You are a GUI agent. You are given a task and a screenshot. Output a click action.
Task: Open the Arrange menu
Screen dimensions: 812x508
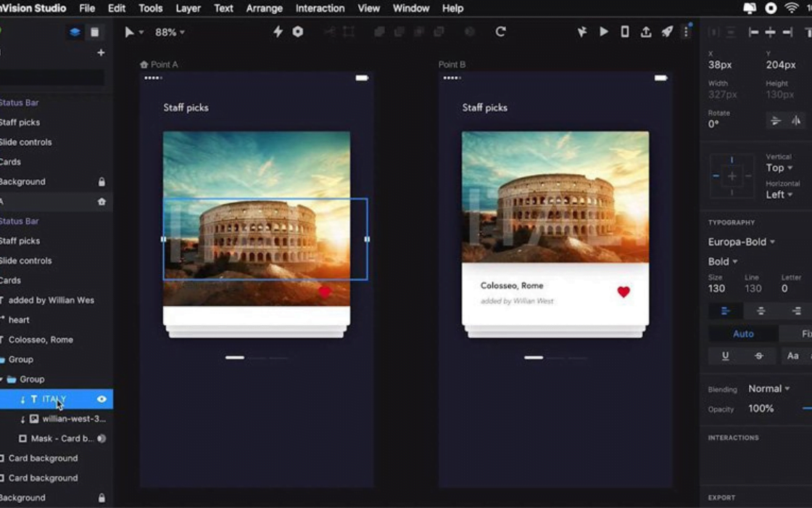click(x=265, y=8)
